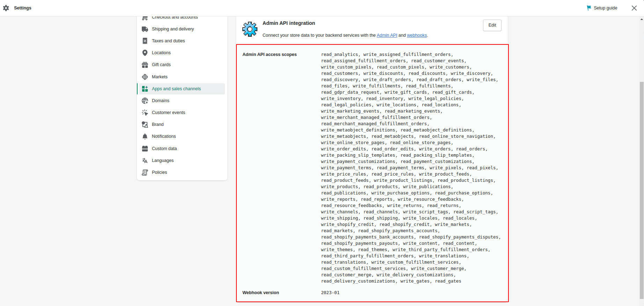644x306 pixels.
Task: Click the Shipping and delivery truck icon
Action: pos(145,29)
